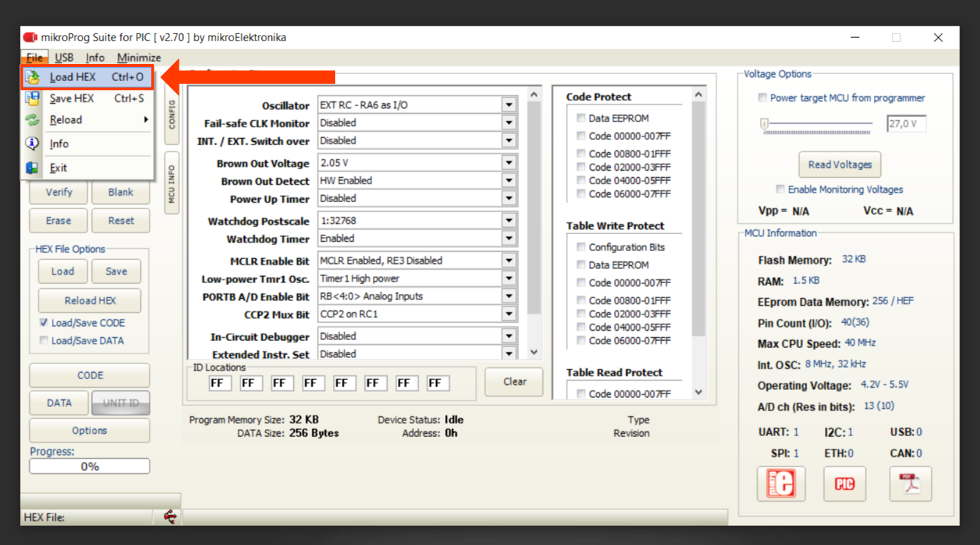Open Power Up Timer dropdown
The height and width of the screenshot is (545, 980).
click(x=509, y=199)
